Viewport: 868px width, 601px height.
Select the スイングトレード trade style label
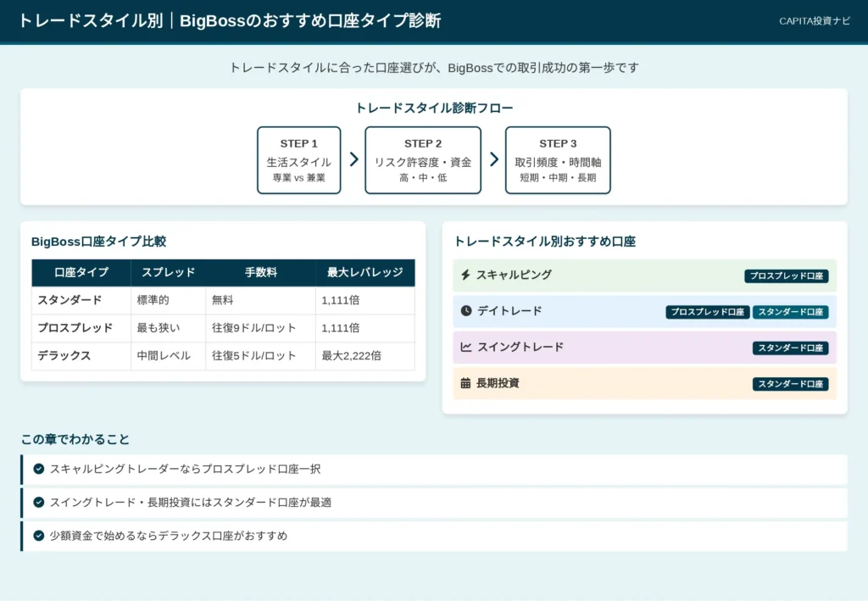[520, 347]
